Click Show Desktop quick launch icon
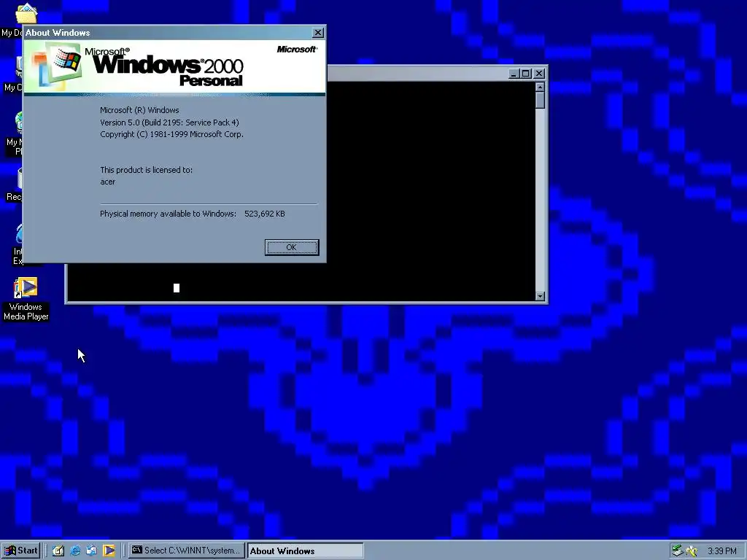Image resolution: width=747 pixels, height=560 pixels. coord(58,551)
